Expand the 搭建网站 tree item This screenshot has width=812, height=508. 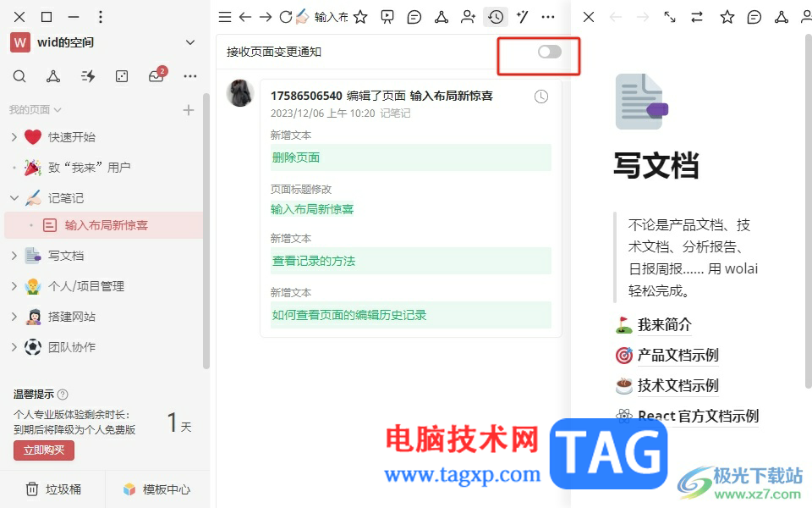tap(14, 317)
